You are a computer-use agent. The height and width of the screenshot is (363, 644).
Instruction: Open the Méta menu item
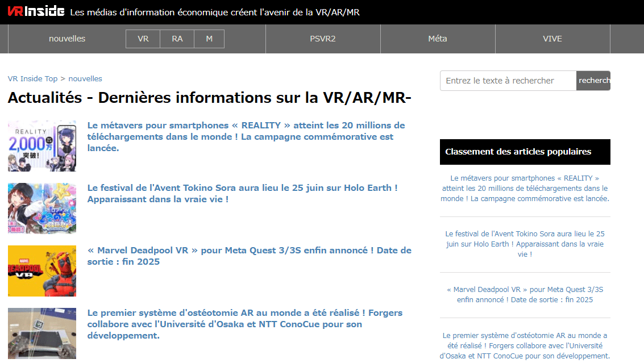coord(438,39)
